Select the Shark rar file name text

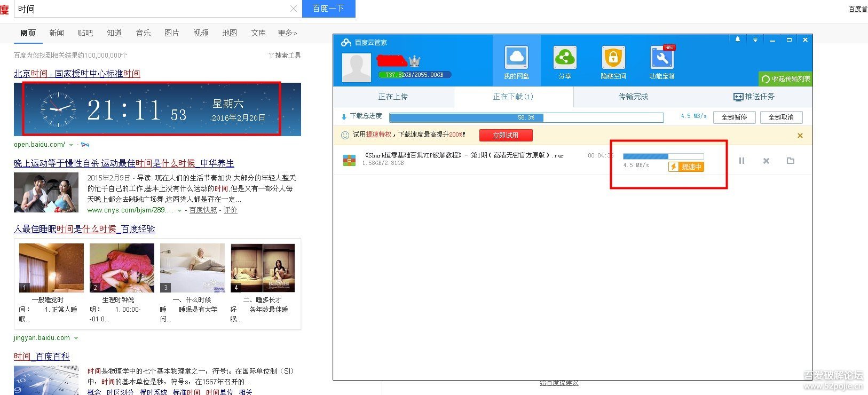[x=463, y=155]
